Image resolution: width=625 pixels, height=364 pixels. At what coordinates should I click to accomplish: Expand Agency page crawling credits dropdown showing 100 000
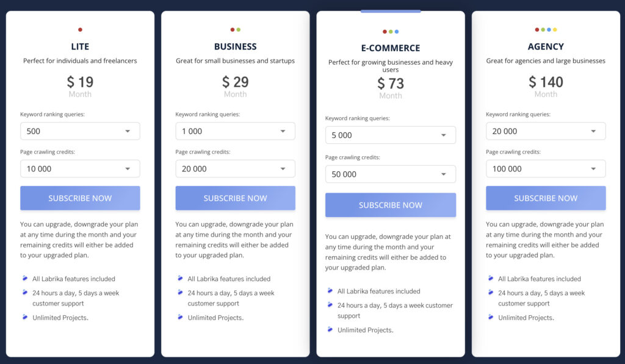pos(546,168)
